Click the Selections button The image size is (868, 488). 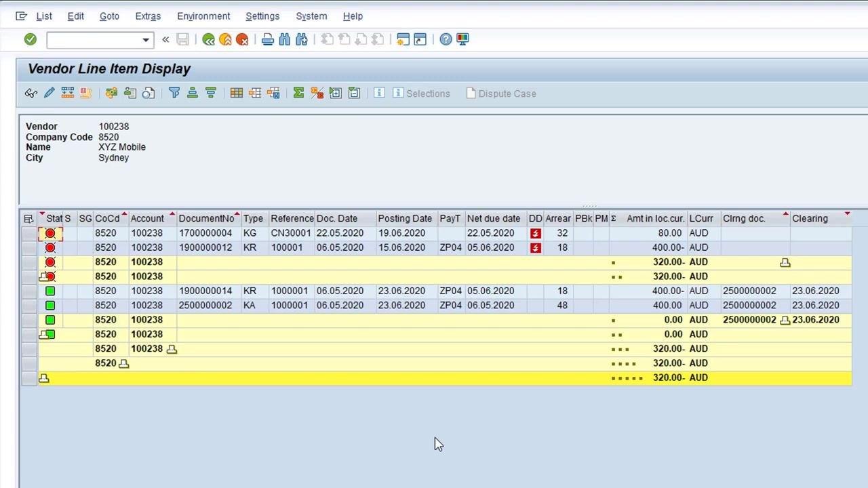(x=421, y=94)
